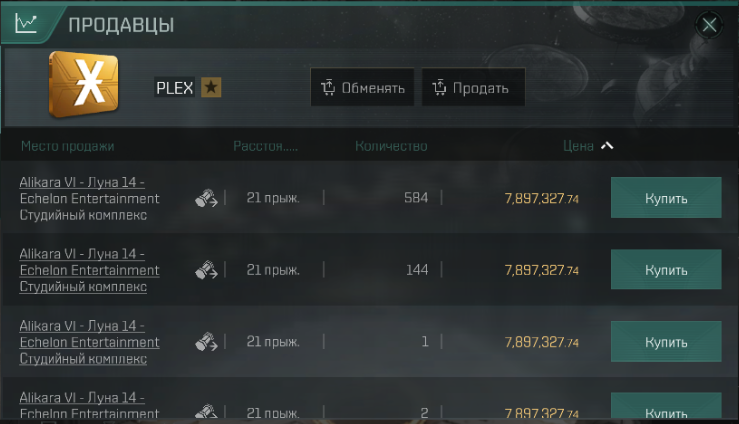Set route icon in the last visible row
This screenshot has height=424, width=739.
206,411
